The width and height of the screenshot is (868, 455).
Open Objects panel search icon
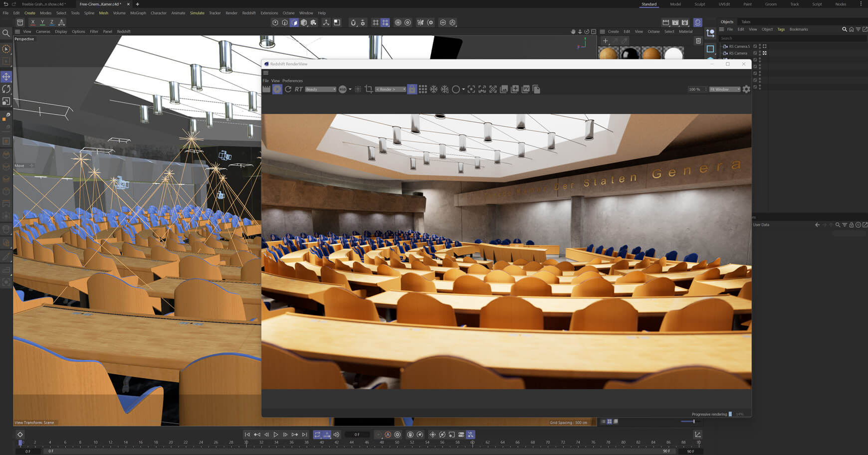[844, 29]
